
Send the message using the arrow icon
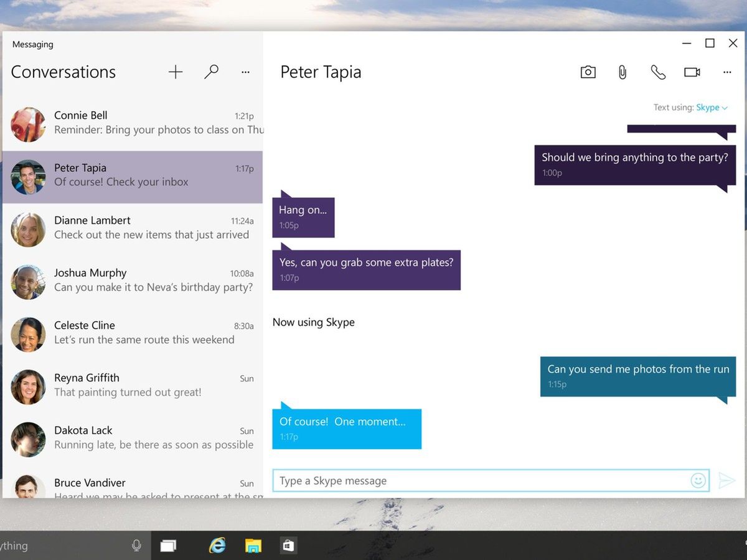pyautogui.click(x=727, y=480)
